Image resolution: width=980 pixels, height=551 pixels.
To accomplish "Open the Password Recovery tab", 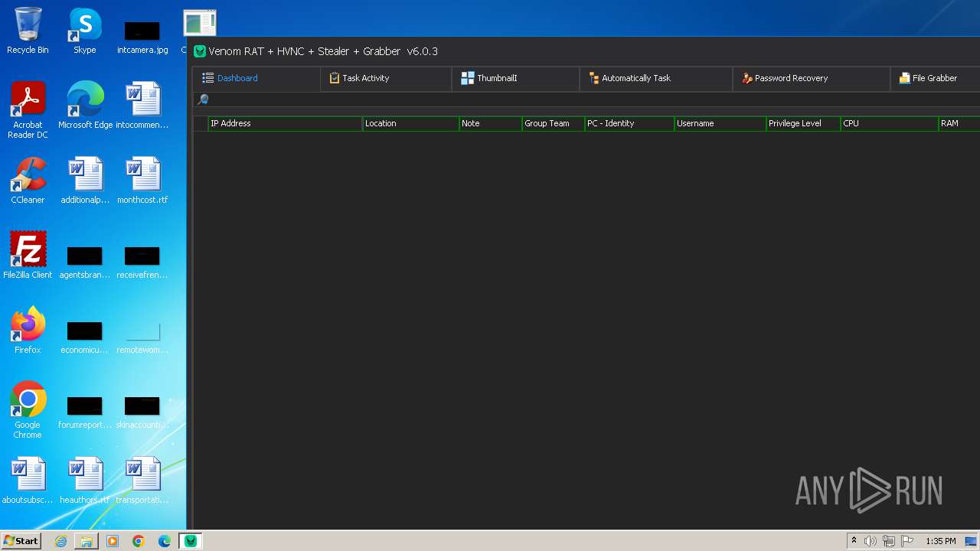I will point(812,78).
